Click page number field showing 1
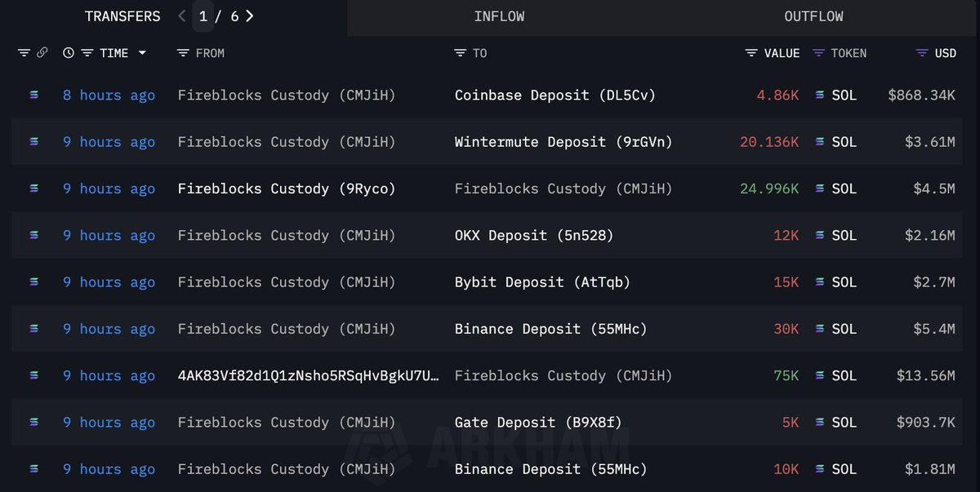Image resolution: width=980 pixels, height=492 pixels. pos(203,16)
